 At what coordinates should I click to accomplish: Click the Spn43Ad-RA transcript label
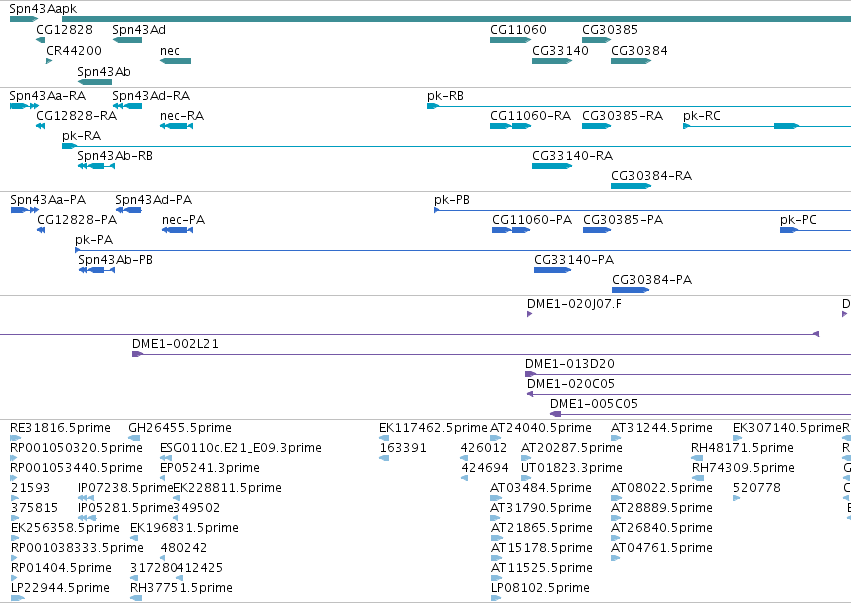pos(151,96)
